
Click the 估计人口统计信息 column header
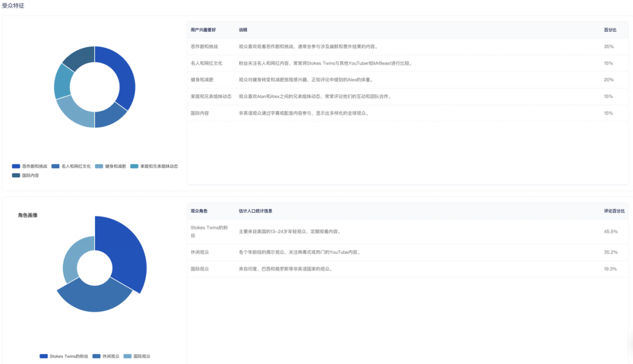(256, 211)
